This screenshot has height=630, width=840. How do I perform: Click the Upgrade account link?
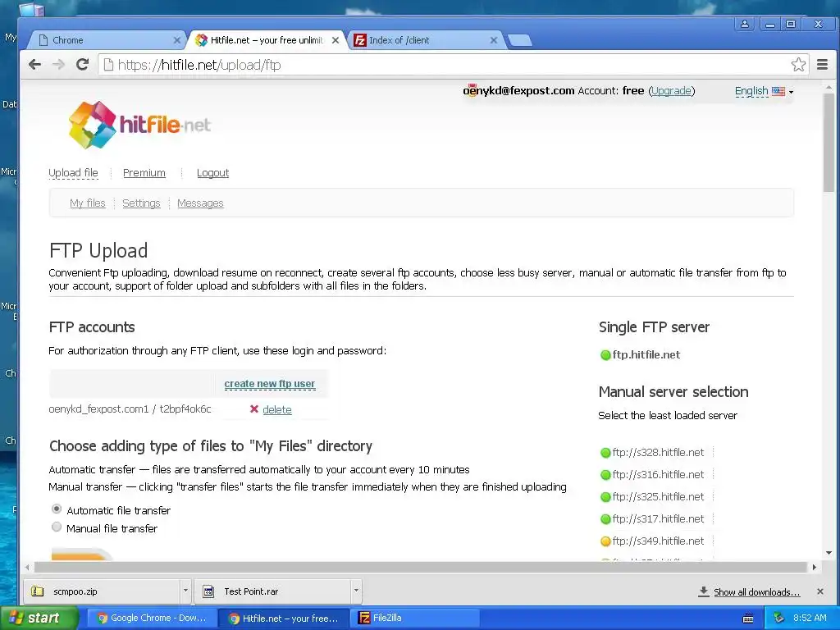point(672,91)
